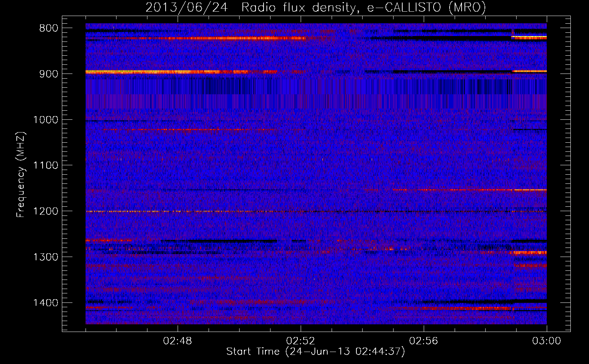This screenshot has width=589, height=364.
Task: Click the "Frequency (MHZ)" y-axis label
Action: coord(21,175)
